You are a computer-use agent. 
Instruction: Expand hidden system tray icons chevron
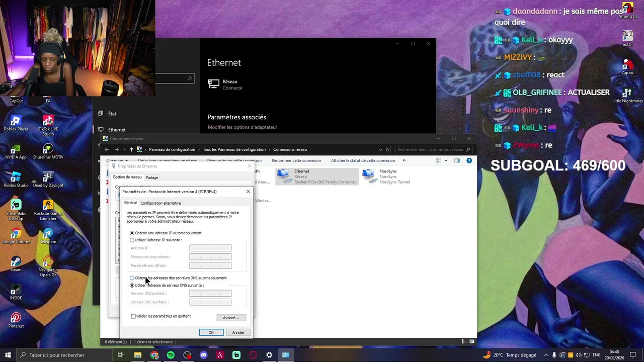(546, 355)
